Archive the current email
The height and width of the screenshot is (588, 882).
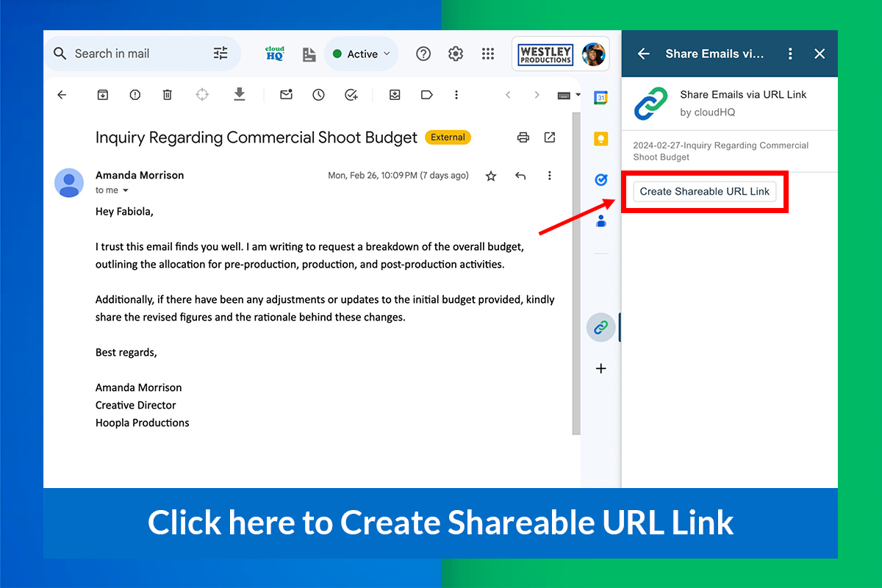pos(102,94)
